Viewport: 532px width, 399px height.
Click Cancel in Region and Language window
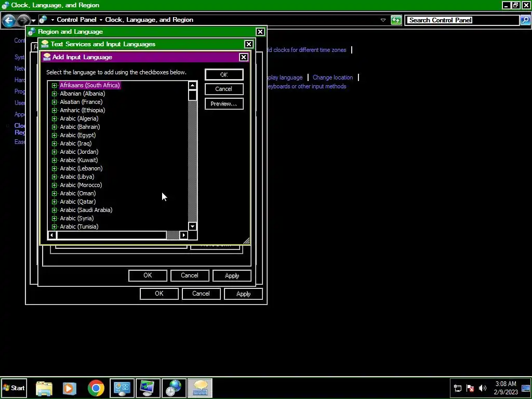[x=201, y=294]
